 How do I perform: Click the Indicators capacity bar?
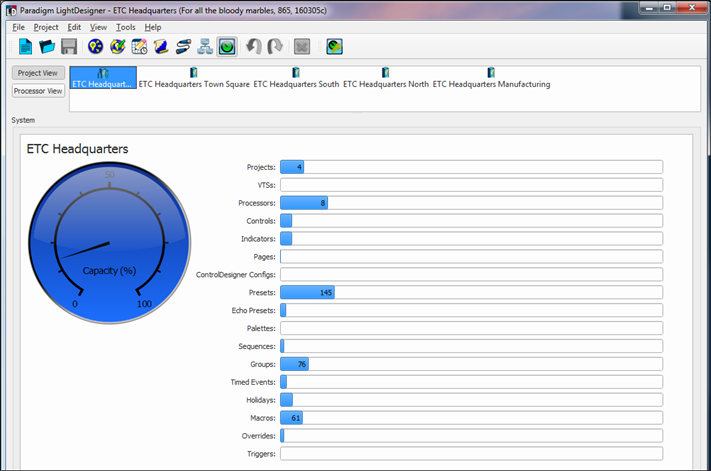tap(471, 238)
